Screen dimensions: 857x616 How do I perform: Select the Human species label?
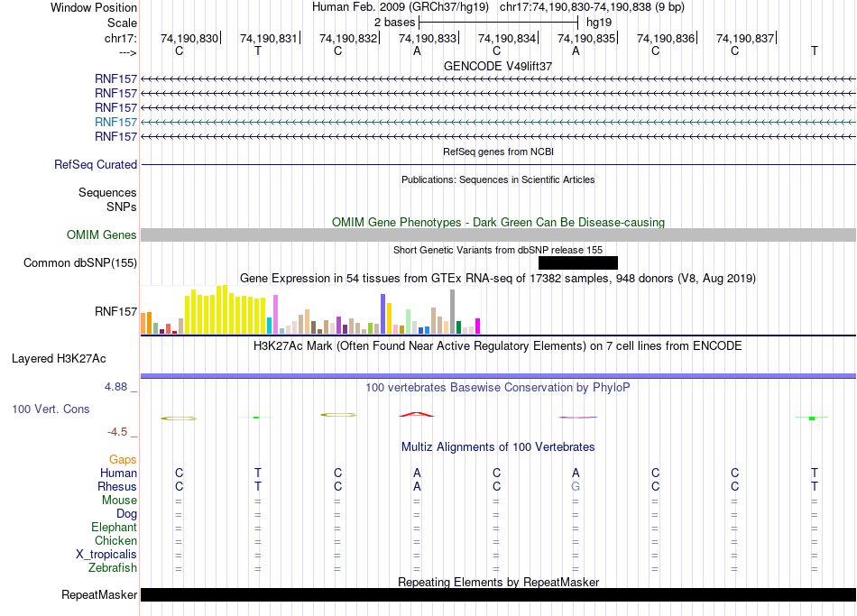pos(118,473)
